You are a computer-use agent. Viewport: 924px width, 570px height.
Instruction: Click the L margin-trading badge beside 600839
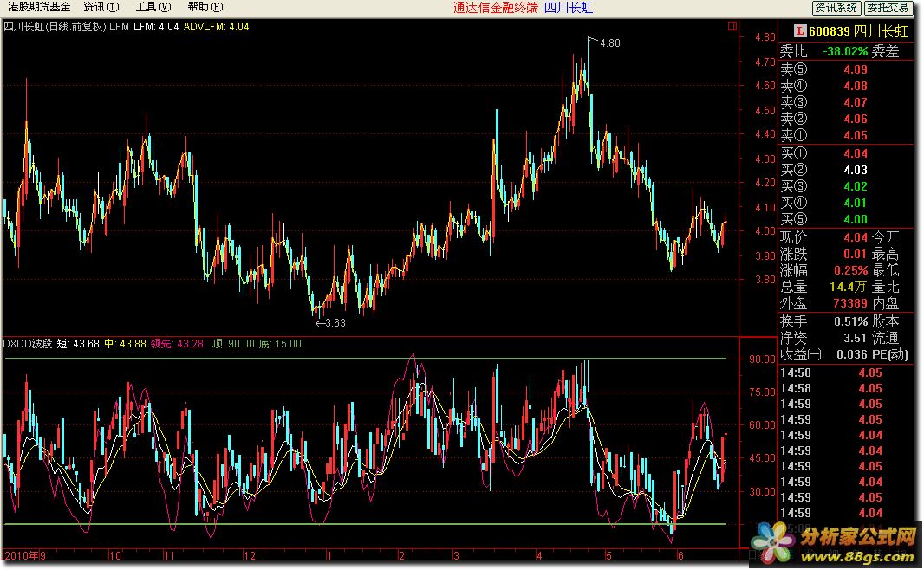pyautogui.click(x=800, y=30)
